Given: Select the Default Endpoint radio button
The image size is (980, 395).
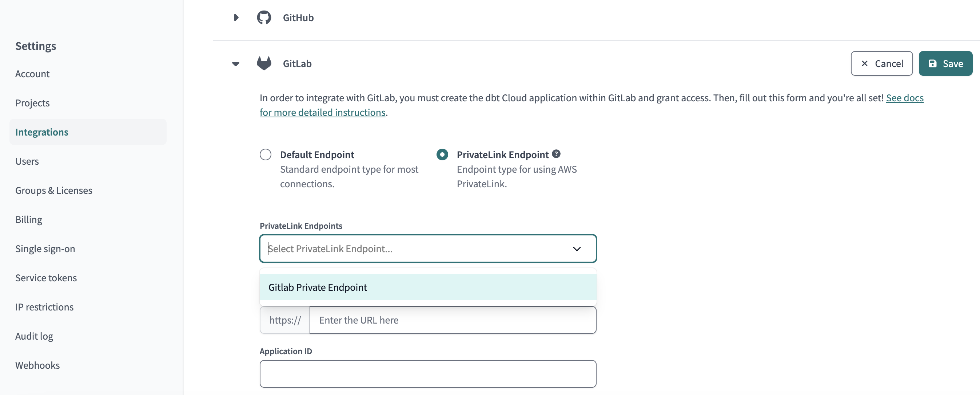Looking at the screenshot, I should pos(266,154).
